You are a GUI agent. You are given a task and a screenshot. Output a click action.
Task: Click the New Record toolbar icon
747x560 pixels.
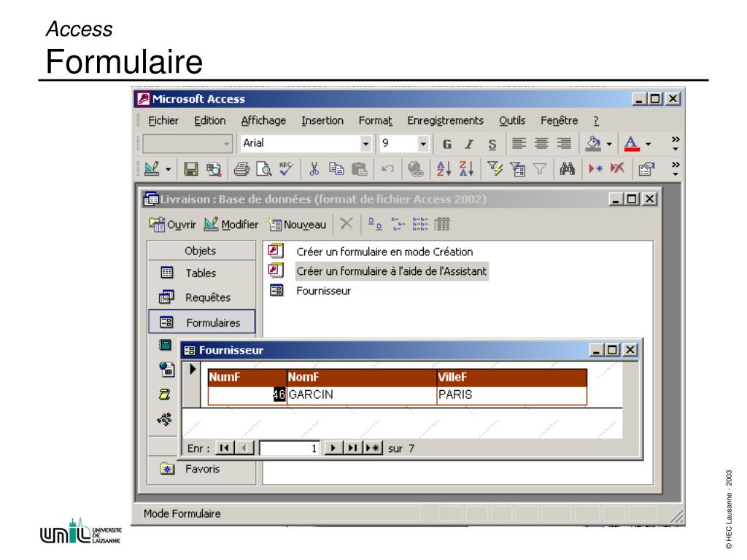(x=595, y=169)
